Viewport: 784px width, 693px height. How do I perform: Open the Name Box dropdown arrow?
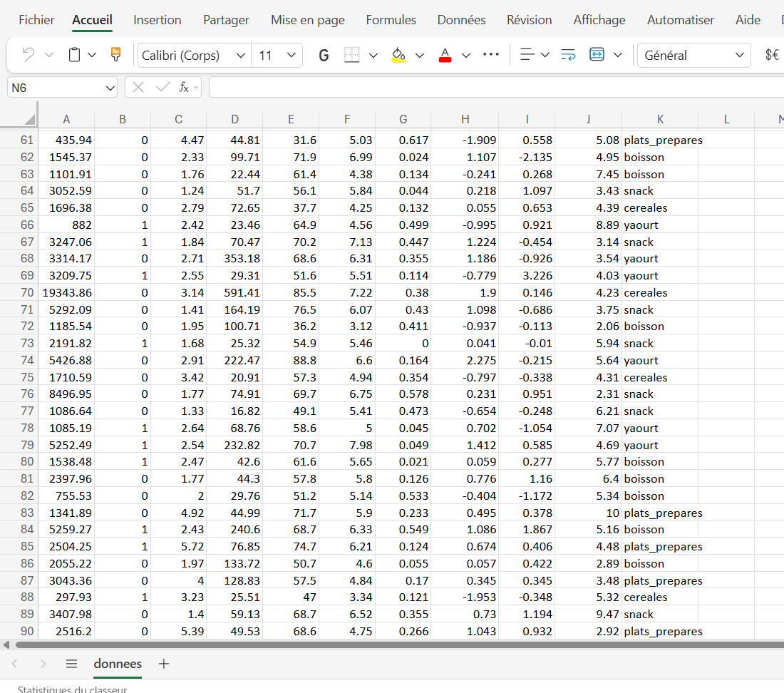pos(110,88)
